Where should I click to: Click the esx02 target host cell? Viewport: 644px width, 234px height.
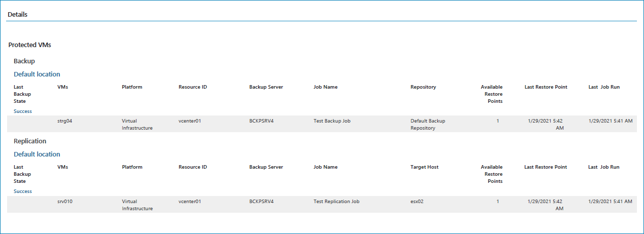[417, 201]
